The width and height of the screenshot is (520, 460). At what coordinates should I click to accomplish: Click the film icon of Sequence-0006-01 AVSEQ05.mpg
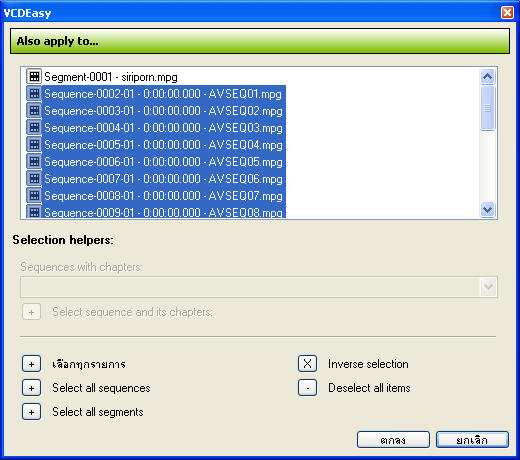pyautogui.click(x=34, y=162)
